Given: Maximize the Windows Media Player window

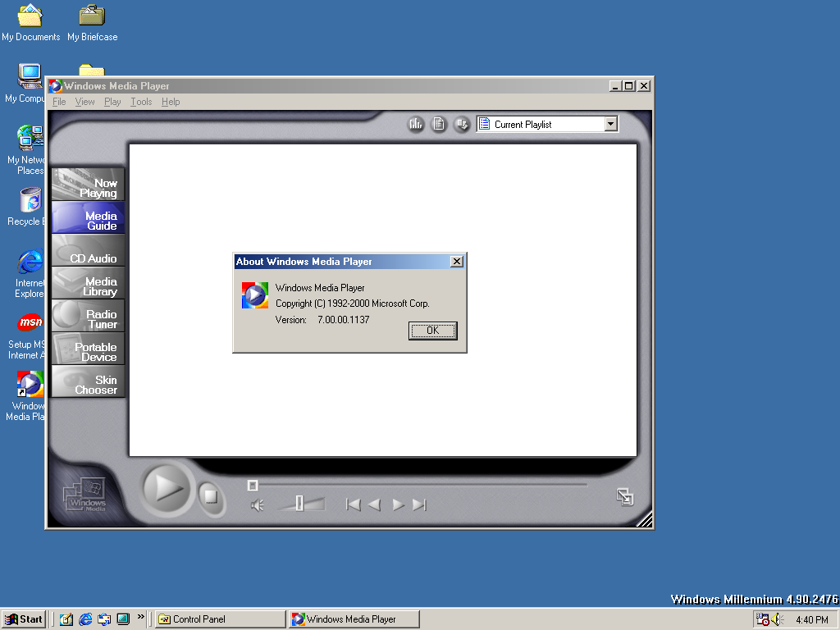Looking at the screenshot, I should pyautogui.click(x=629, y=85).
